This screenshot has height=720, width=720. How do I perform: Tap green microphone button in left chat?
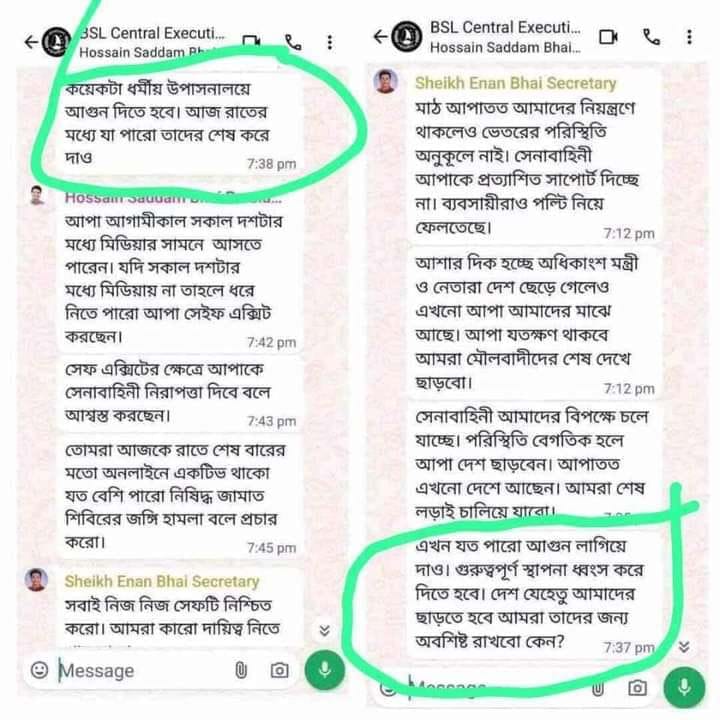pyautogui.click(x=325, y=670)
